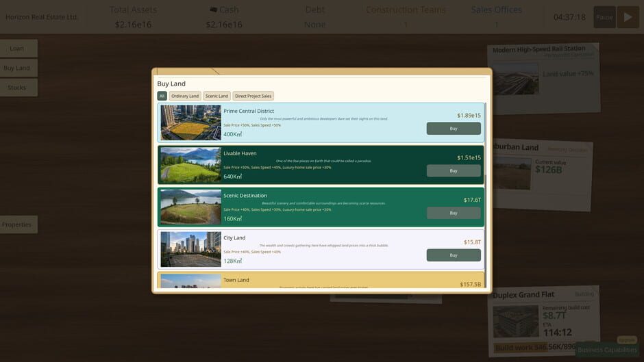Click the $157.5B Town Land price
644x362 pixels.
coord(470,284)
